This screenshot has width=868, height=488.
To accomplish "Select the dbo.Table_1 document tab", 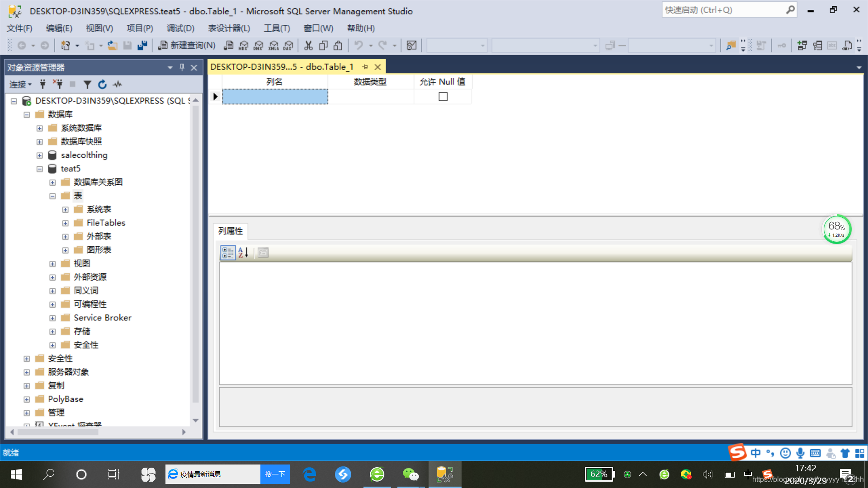I will 282,67.
